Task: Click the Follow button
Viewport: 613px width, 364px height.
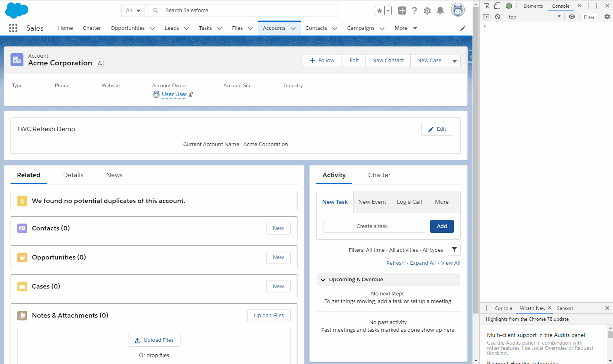Action: (x=322, y=61)
